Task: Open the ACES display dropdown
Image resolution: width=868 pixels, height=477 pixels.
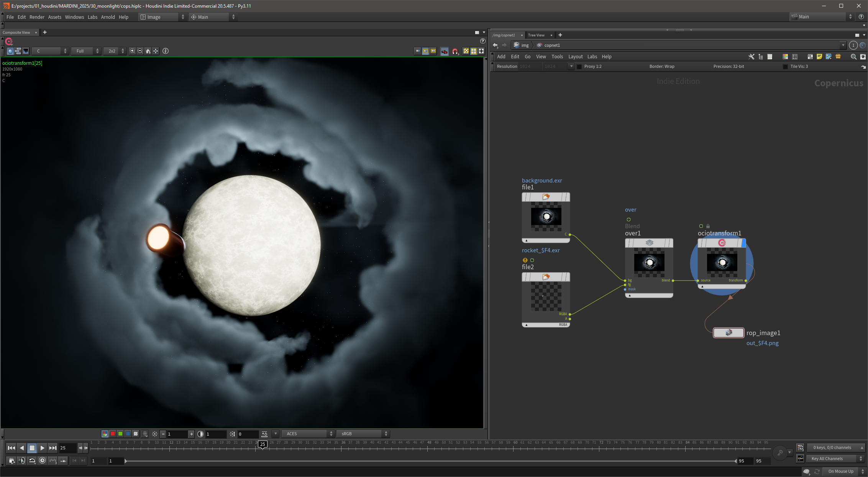Action: pos(308,434)
